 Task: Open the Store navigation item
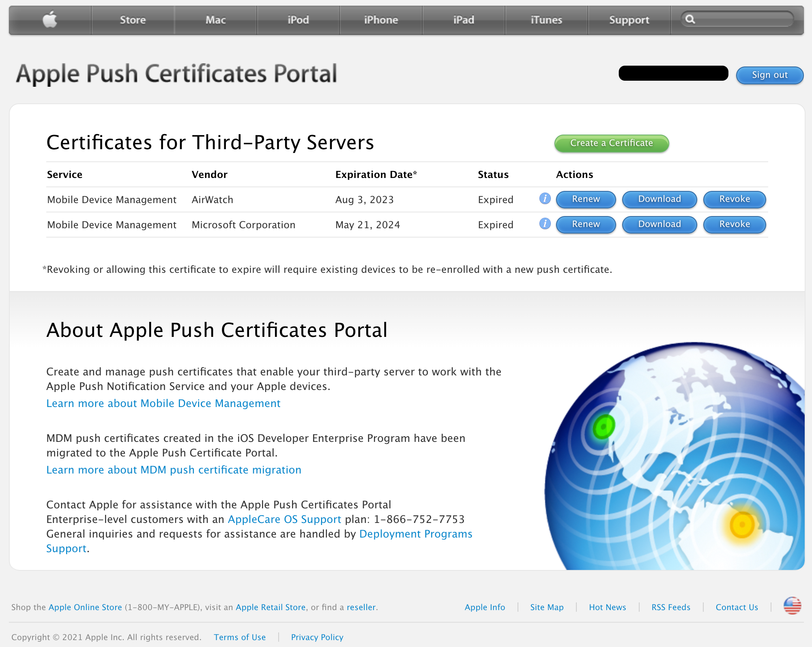(x=133, y=20)
